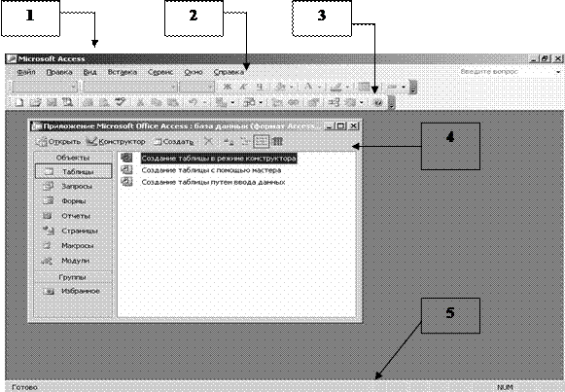The height and width of the screenshot is (392, 565).
Task: Click the Analyze icon
Action: [249, 103]
